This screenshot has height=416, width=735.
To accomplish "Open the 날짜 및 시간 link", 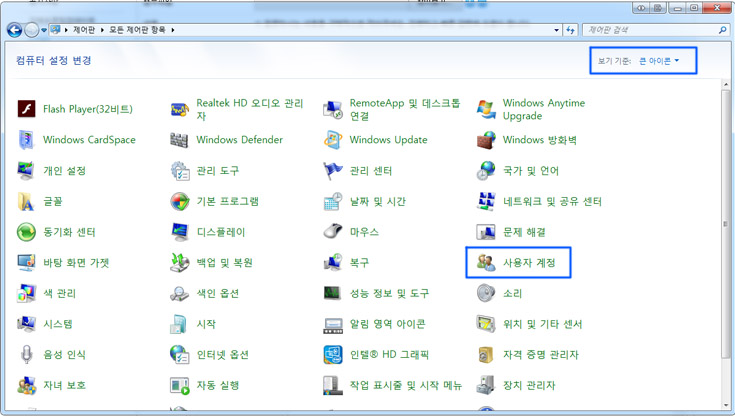I will point(377,201).
